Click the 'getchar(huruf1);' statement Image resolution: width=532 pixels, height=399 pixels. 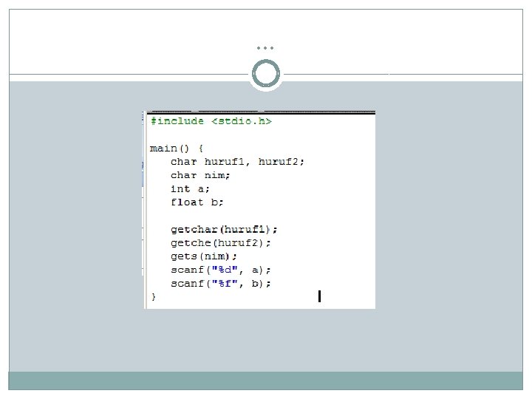point(224,230)
